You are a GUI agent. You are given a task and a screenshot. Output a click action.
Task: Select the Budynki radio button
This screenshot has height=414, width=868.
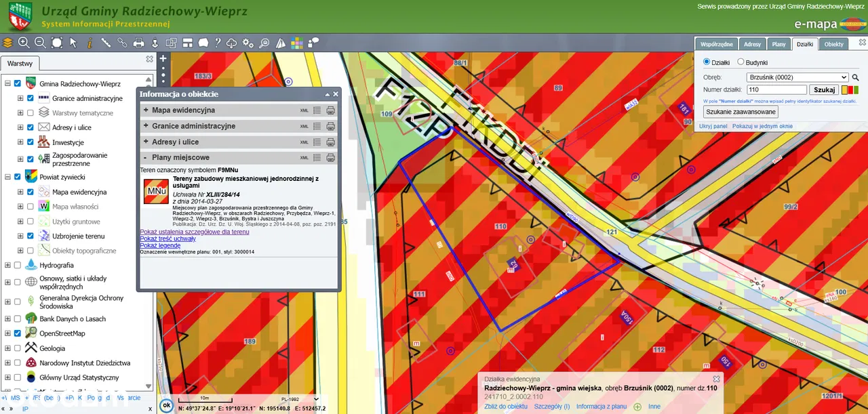[741, 62]
